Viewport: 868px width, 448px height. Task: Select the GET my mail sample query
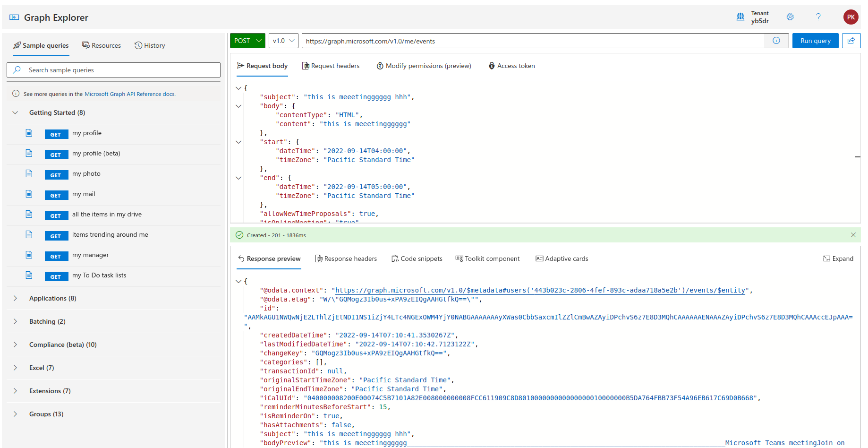(113, 194)
